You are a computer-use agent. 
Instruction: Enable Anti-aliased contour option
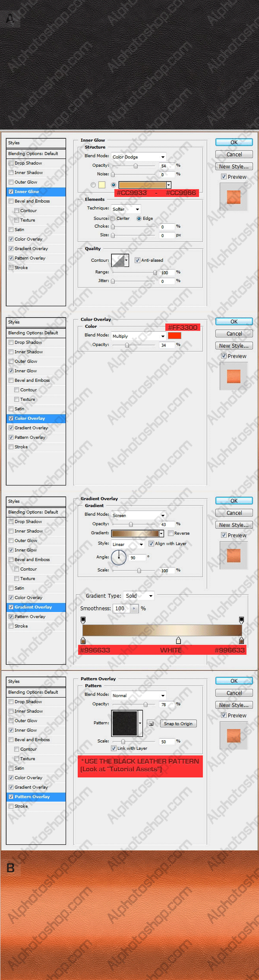coord(137,260)
